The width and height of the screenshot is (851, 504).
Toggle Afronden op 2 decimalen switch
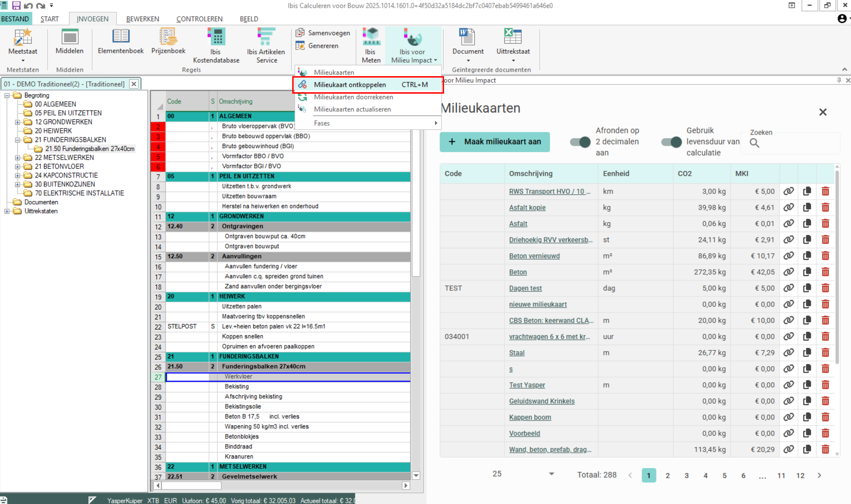click(580, 142)
